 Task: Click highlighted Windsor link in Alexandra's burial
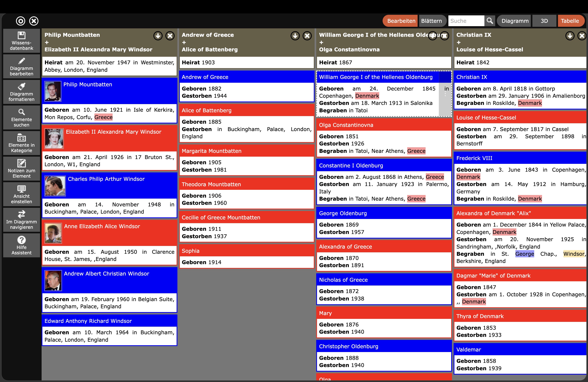(574, 254)
